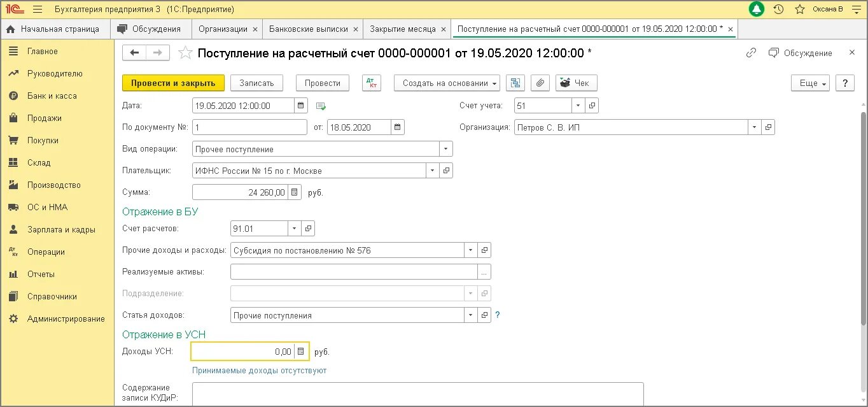Switch to Закрытие месяца tab

[403, 29]
